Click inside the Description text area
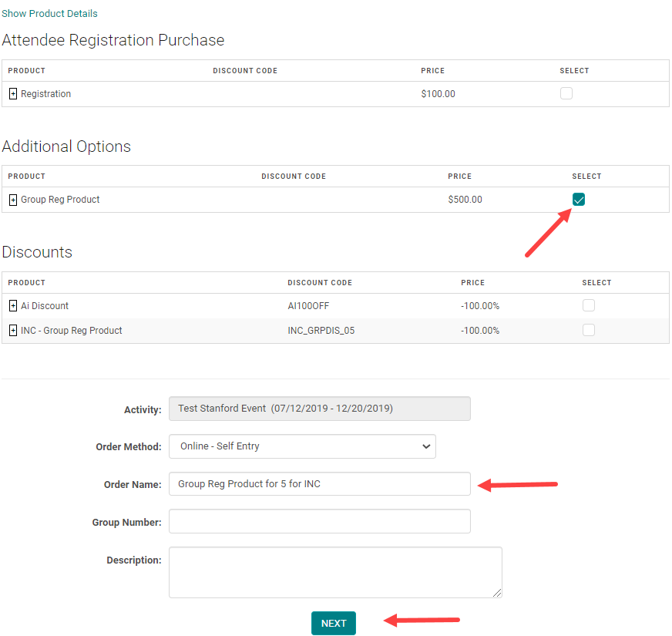Screen dimensions: 672x636 pos(335,572)
